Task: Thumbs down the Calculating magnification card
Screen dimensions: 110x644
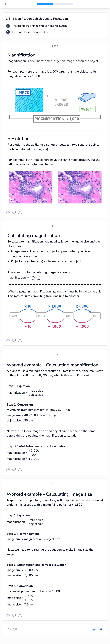Action: (14, 340)
